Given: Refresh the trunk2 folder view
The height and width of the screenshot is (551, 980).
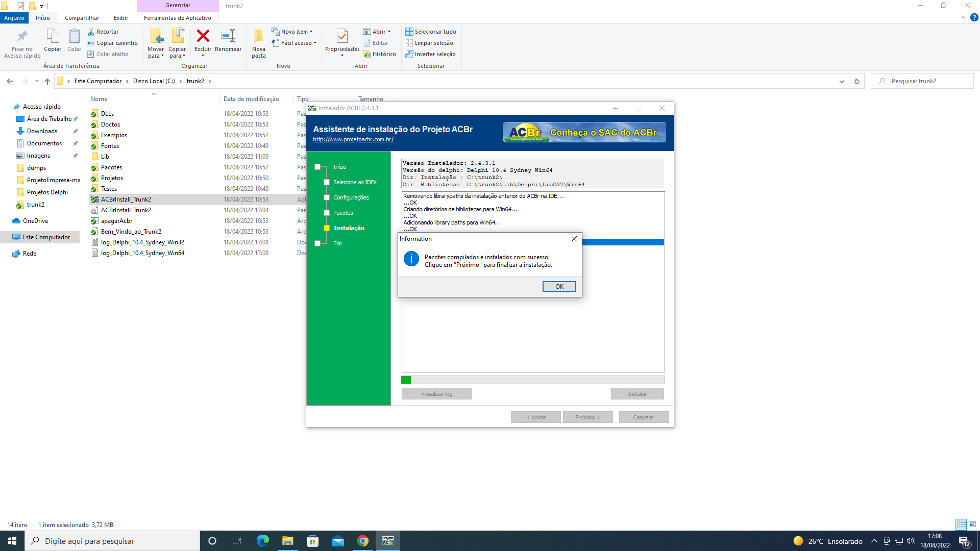Looking at the screenshot, I should 857,81.
